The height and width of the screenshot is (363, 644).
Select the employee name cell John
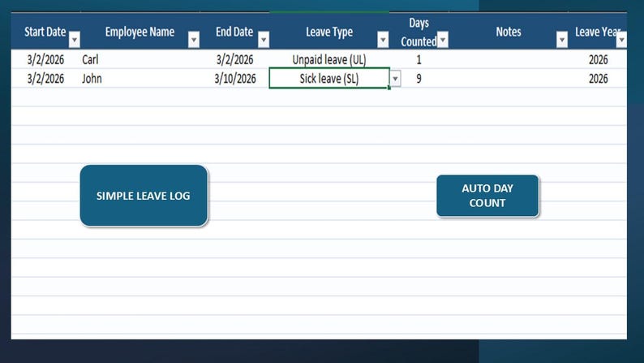coord(140,78)
